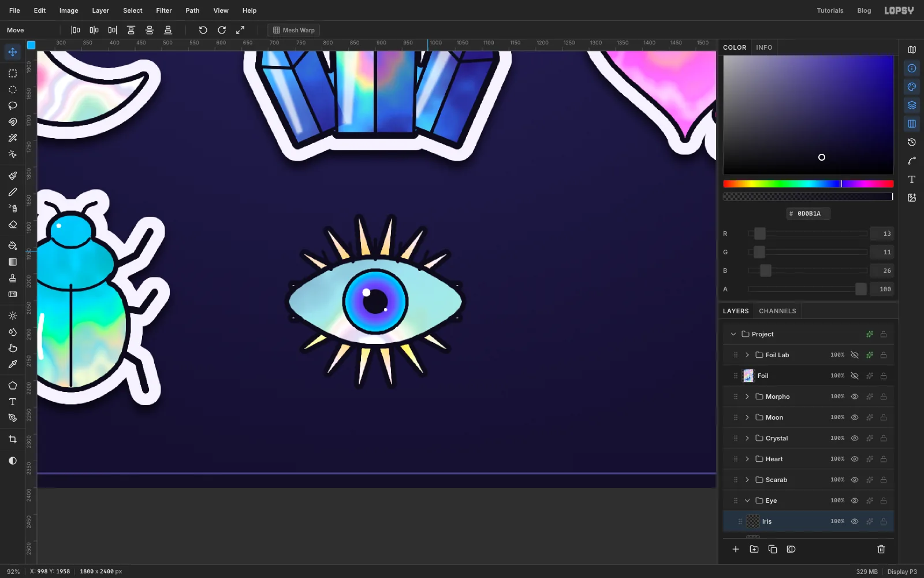
Task: Show the hidden Foil Lab layer
Action: [855, 355]
